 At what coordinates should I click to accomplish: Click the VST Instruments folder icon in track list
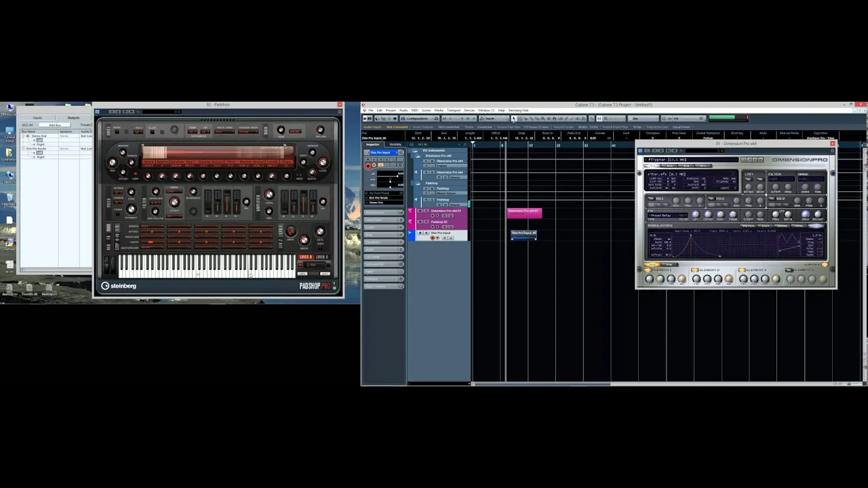[415, 150]
